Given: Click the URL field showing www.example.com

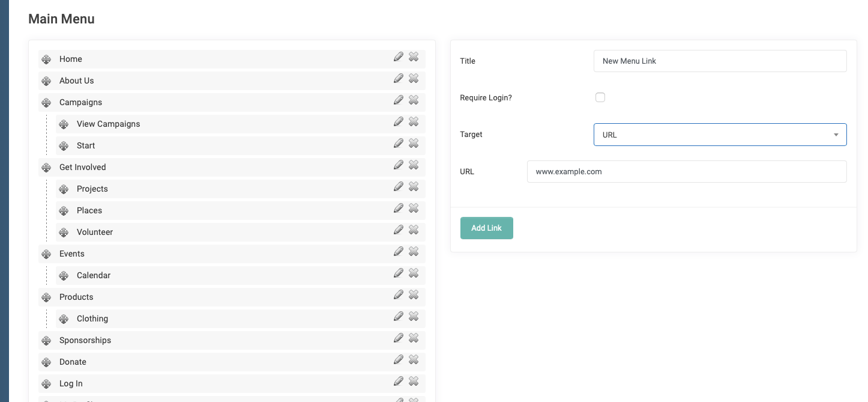Looking at the screenshot, I should pyautogui.click(x=687, y=171).
